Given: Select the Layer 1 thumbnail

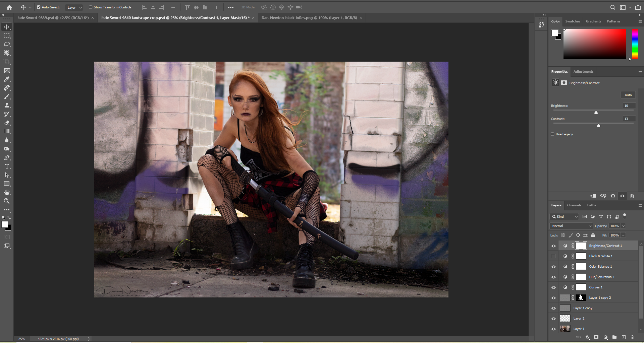Looking at the screenshot, I should (x=565, y=329).
